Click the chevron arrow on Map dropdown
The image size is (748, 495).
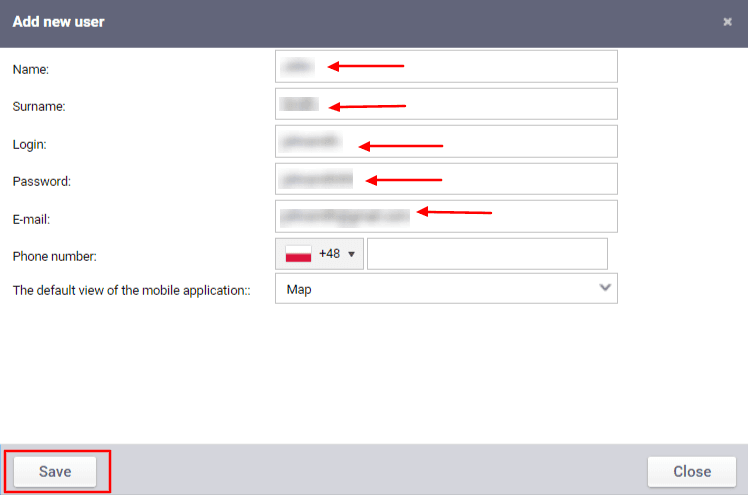click(x=605, y=288)
